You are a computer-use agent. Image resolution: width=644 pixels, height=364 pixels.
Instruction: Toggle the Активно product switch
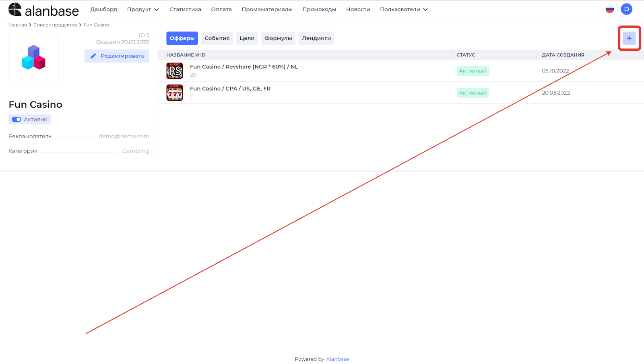point(17,120)
